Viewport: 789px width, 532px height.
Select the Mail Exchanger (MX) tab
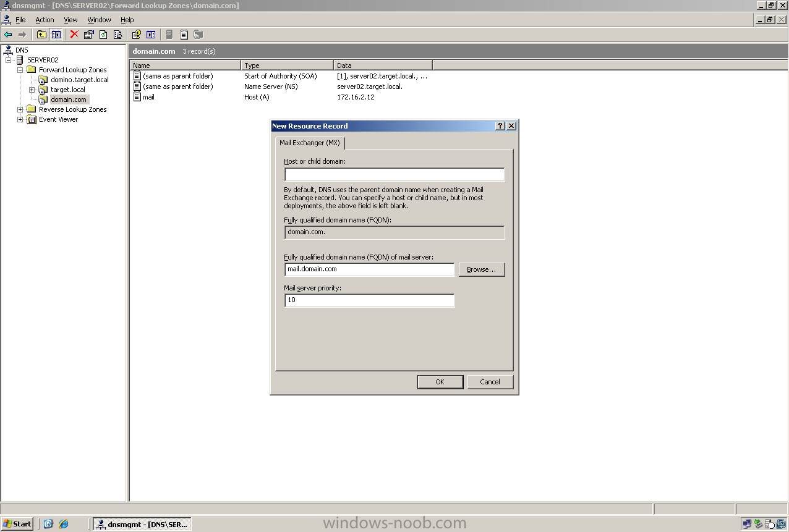point(310,143)
